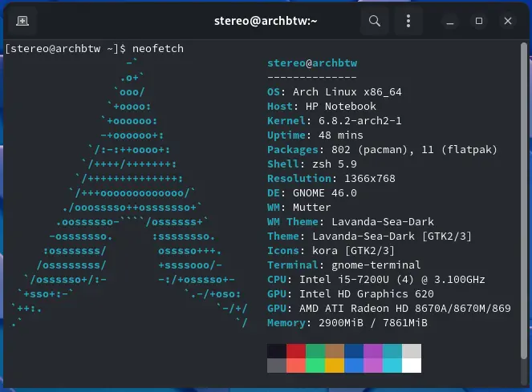Click the 11 (flatpak) text
Screen dimensions: 532x392
coord(459,150)
